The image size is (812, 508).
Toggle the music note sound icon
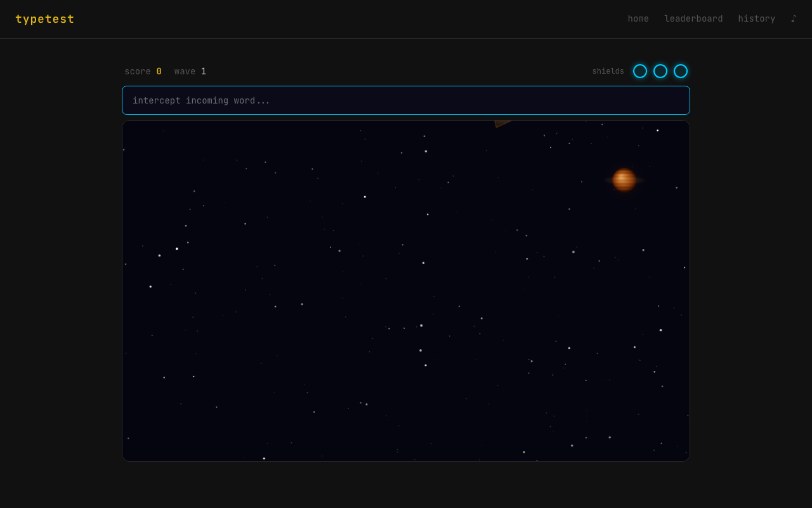pyautogui.click(x=794, y=19)
